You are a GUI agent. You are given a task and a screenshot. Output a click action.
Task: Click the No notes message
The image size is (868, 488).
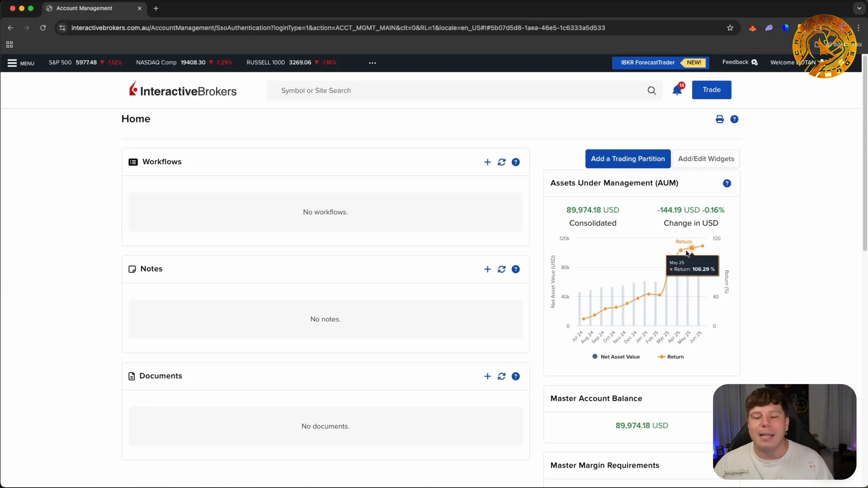coord(325,319)
